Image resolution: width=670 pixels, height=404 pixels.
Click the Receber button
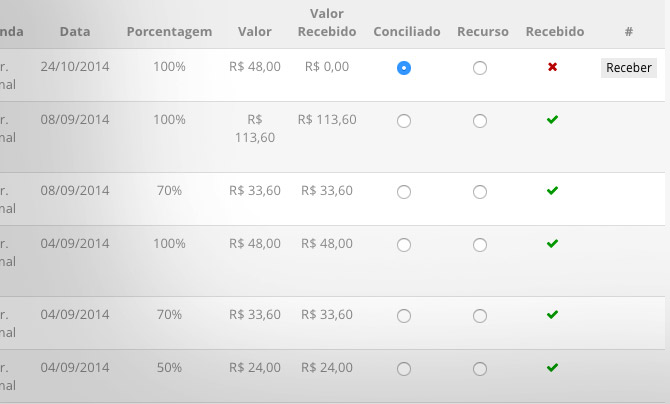click(x=629, y=68)
